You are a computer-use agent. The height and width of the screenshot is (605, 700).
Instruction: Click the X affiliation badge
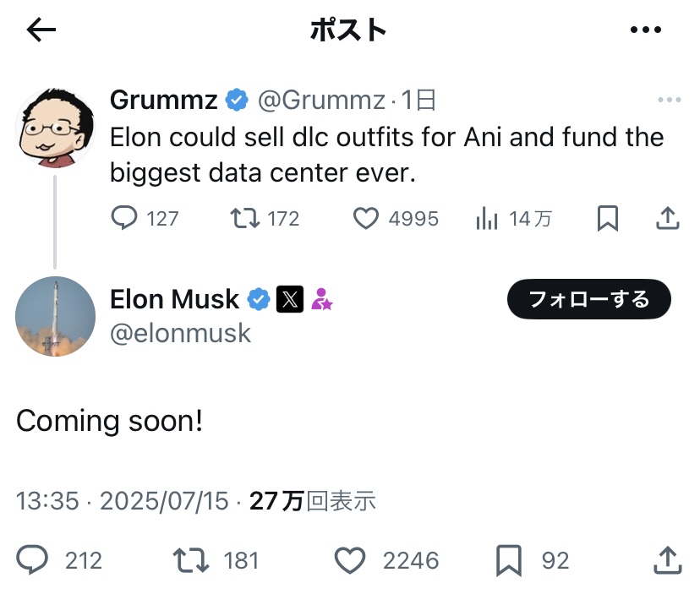290,299
